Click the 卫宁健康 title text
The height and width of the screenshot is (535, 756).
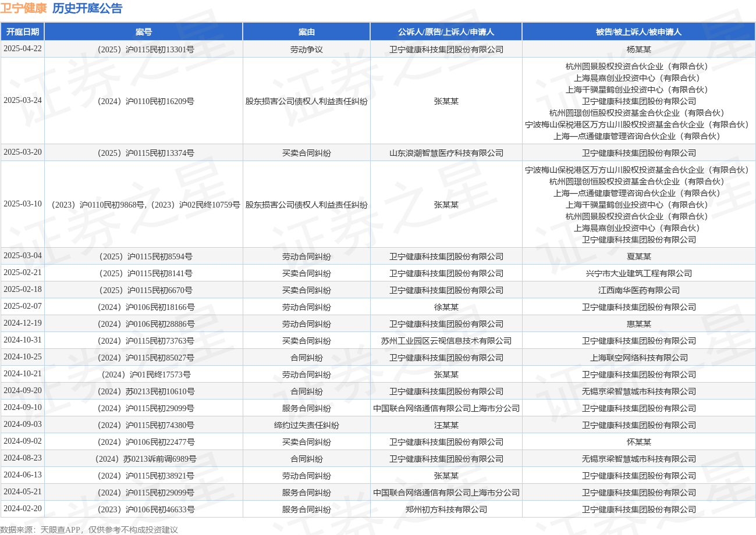(x=23, y=8)
